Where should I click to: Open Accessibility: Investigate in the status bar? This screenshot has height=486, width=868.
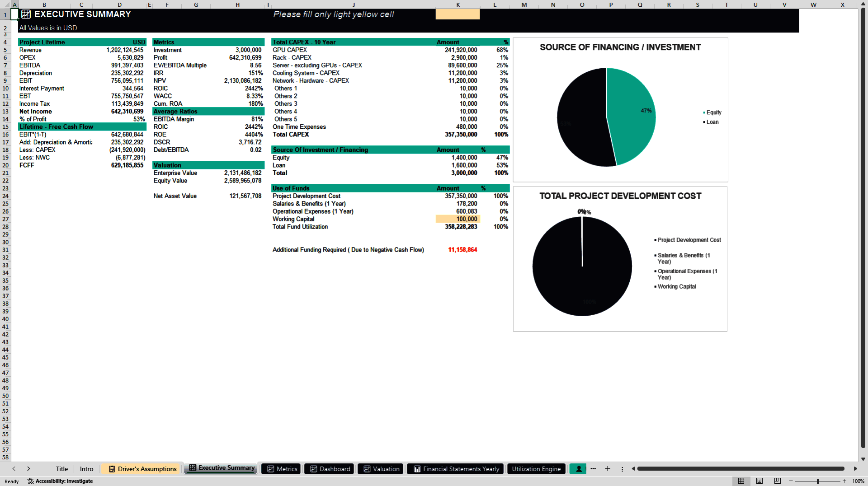pyautogui.click(x=60, y=481)
